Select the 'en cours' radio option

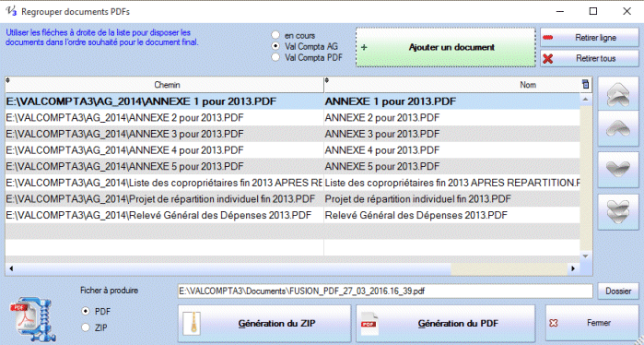(275, 35)
